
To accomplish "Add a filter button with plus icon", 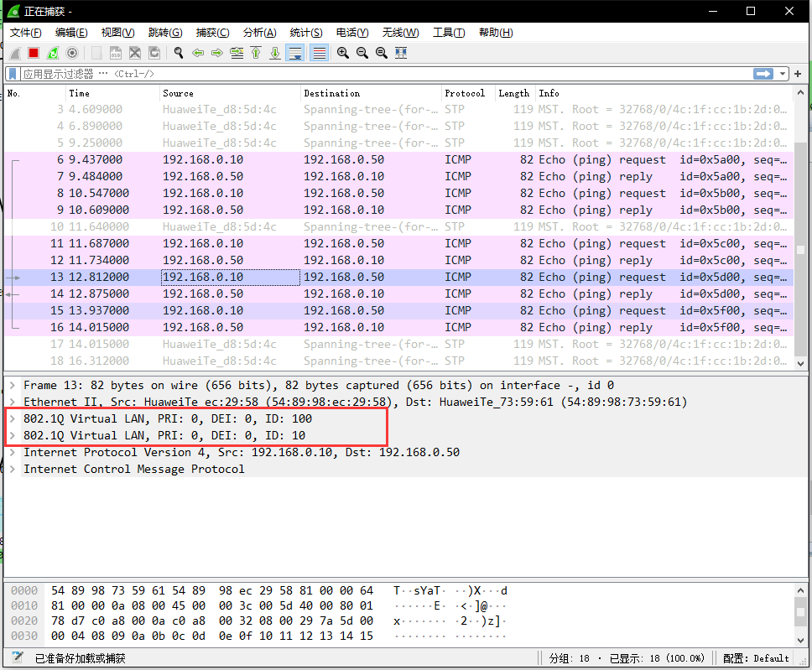I will click(798, 74).
